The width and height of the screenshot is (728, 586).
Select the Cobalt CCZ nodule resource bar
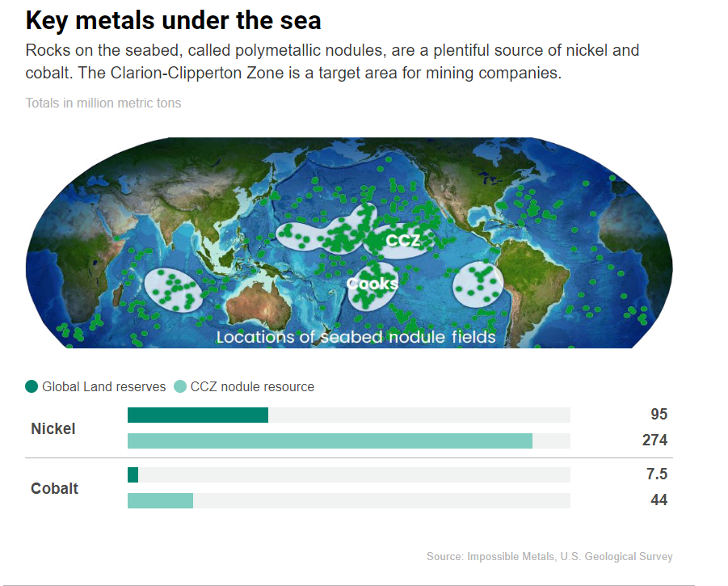point(160,500)
